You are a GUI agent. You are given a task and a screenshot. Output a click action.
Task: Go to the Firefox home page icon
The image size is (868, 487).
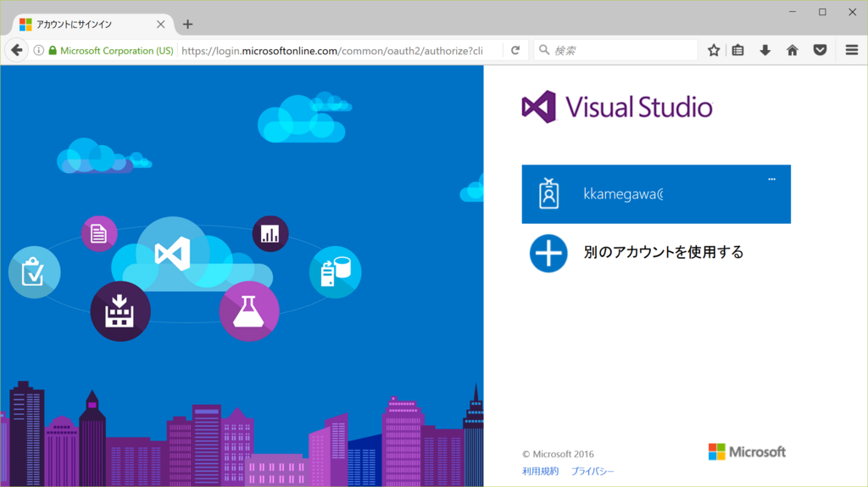pos(793,50)
